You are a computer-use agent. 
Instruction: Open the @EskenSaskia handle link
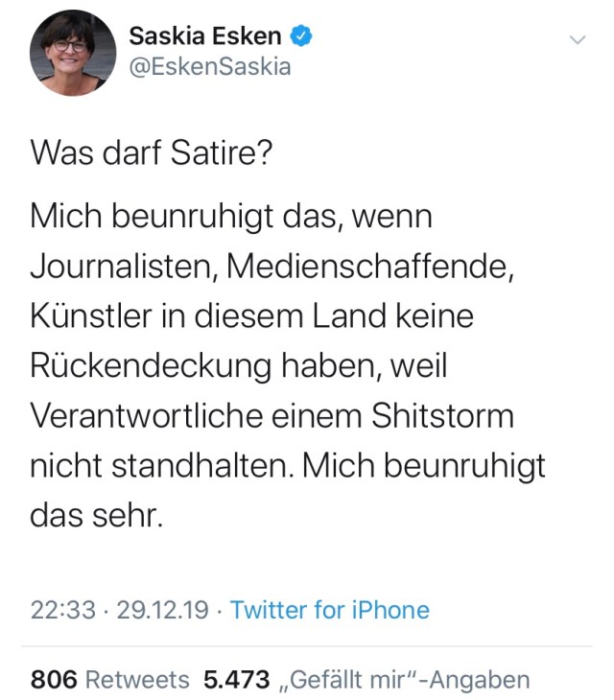(209, 67)
